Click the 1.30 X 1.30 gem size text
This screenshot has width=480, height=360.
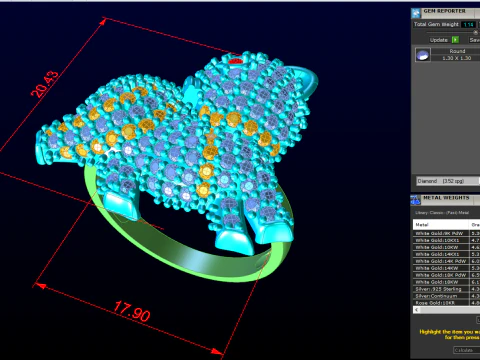click(456, 58)
